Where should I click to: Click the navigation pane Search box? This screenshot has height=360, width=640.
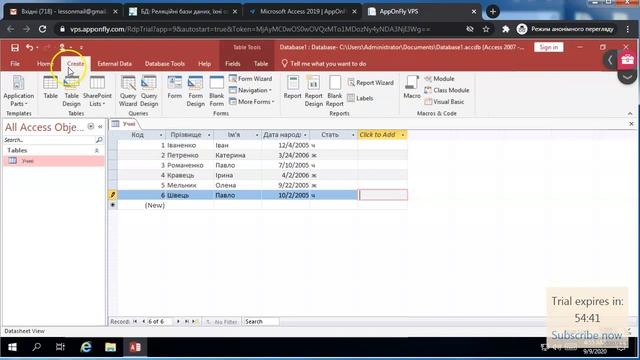point(49,140)
